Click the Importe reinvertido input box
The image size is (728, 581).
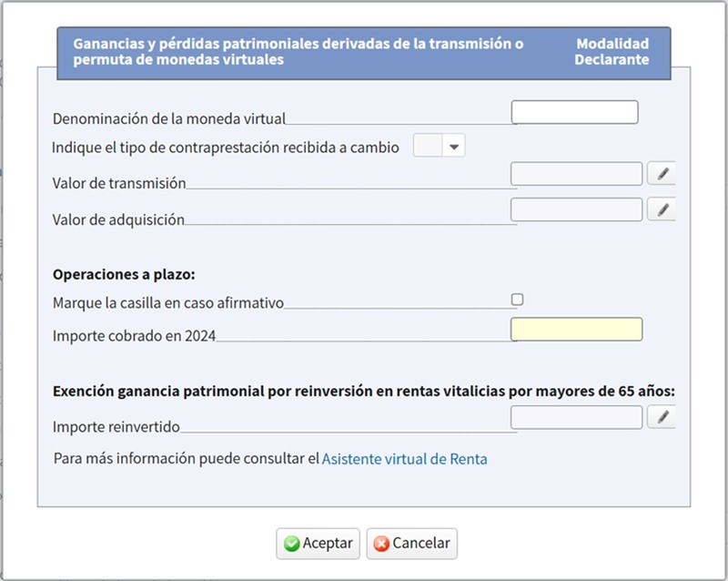577,417
